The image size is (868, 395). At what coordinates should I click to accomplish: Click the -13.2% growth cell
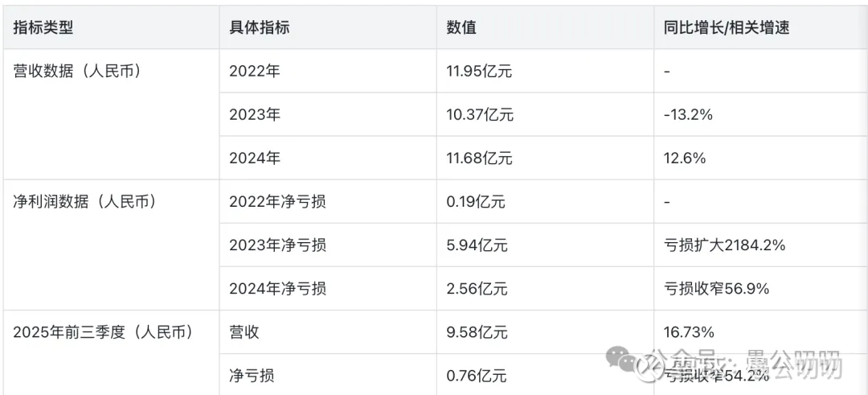click(x=688, y=114)
